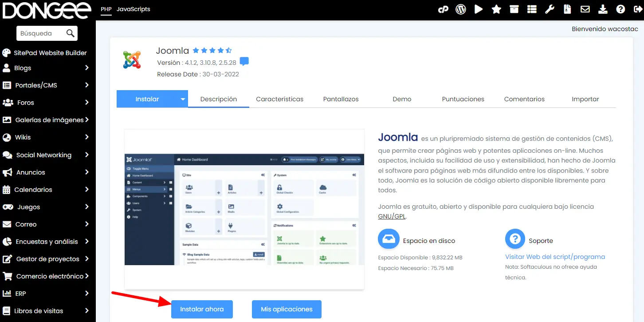Screen dimensions: 644x322
Task: Expand the Foros category chevron
Action: [87, 103]
